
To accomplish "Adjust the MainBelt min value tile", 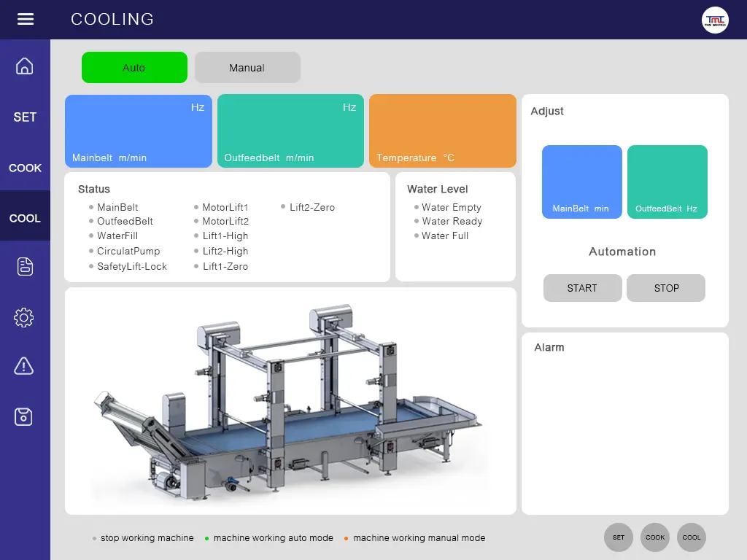I will (x=581, y=182).
